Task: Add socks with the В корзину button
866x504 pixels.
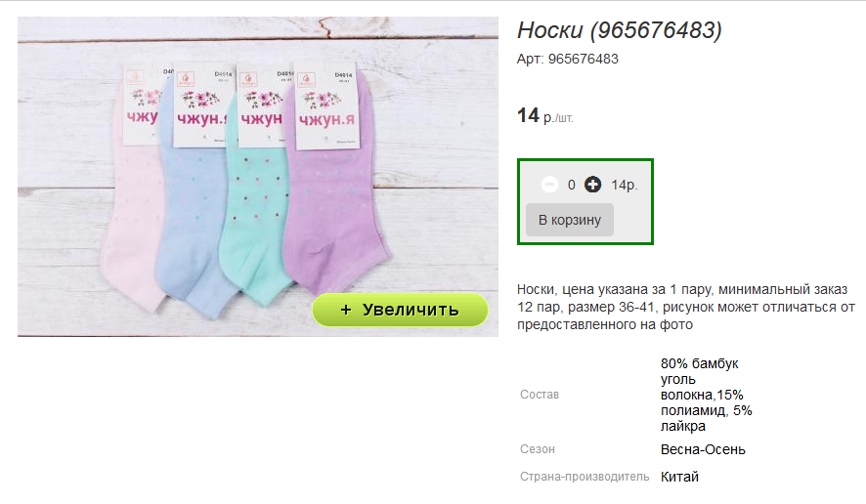Action: (x=570, y=220)
